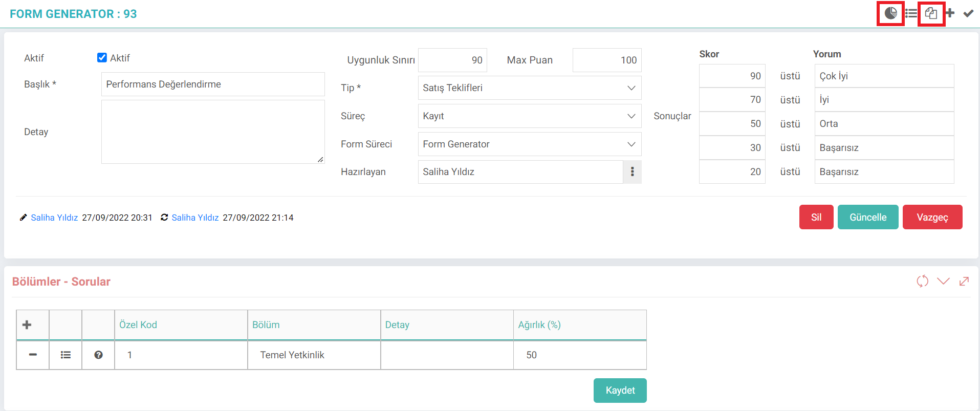Click the copy form icon
Screen dimensions: 980x411
click(x=931, y=13)
